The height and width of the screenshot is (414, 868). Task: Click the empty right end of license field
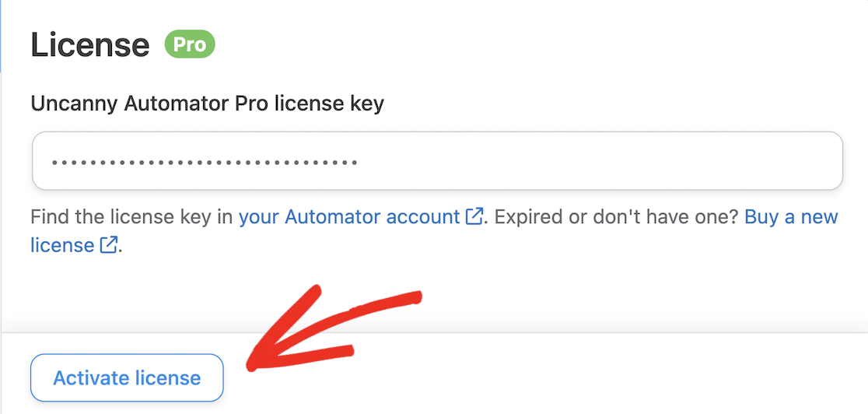[700, 161]
